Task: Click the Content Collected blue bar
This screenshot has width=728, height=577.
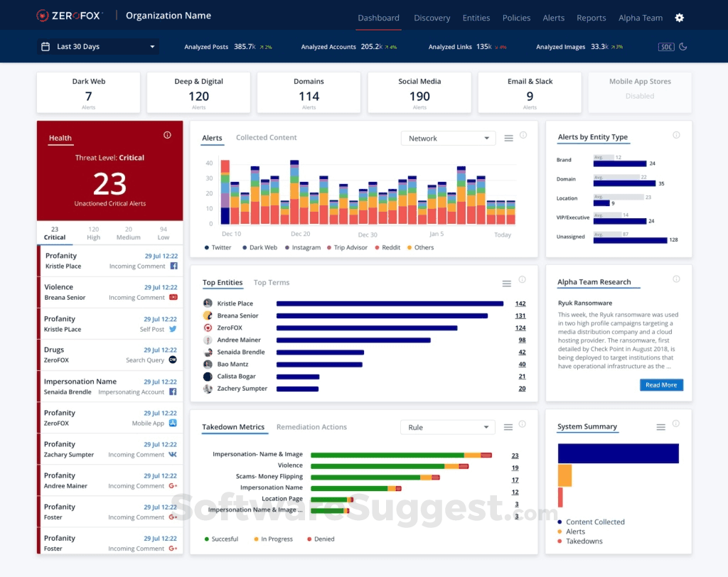Action: coord(618,453)
